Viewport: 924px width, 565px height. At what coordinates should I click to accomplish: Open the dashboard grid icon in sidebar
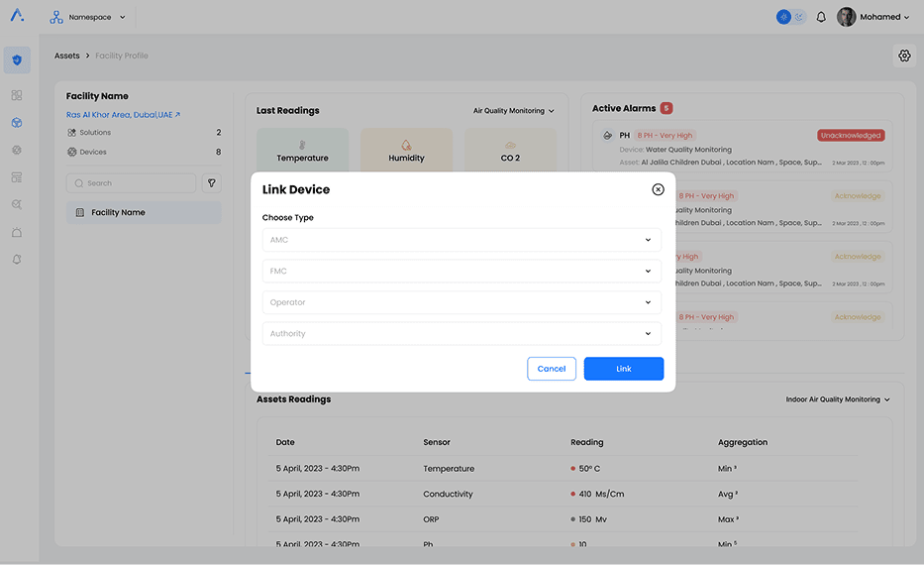[x=17, y=95]
